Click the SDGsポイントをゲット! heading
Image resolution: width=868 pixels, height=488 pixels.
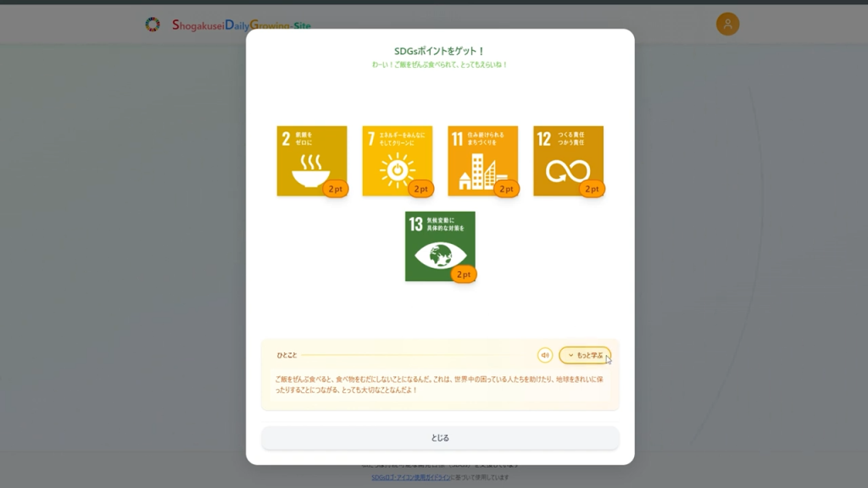click(440, 51)
